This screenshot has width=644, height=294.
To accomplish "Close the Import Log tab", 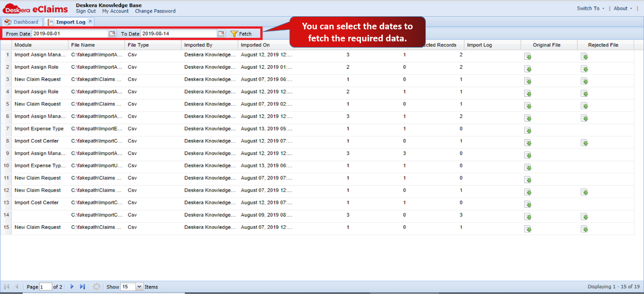I will tap(90, 21).
